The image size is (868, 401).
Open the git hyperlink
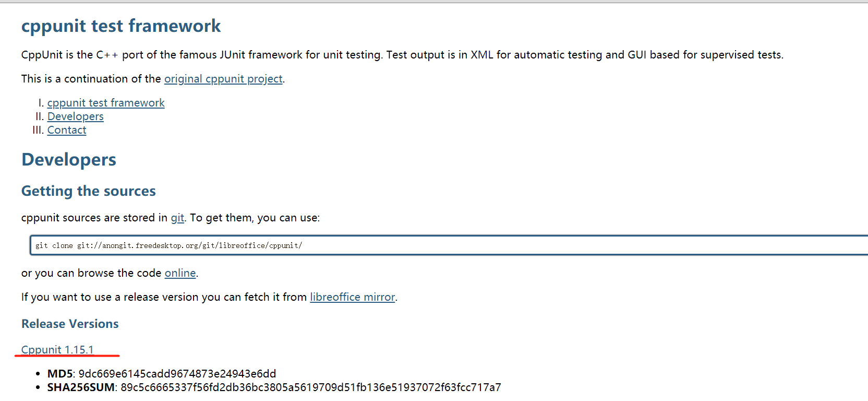(x=177, y=218)
